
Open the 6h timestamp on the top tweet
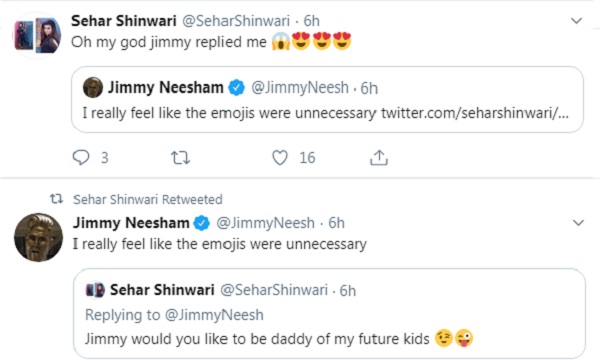point(311,21)
